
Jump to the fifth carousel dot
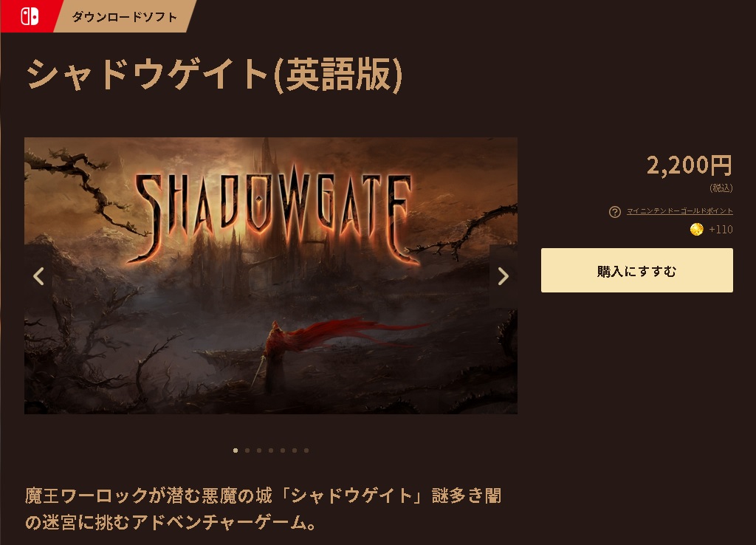click(x=283, y=450)
